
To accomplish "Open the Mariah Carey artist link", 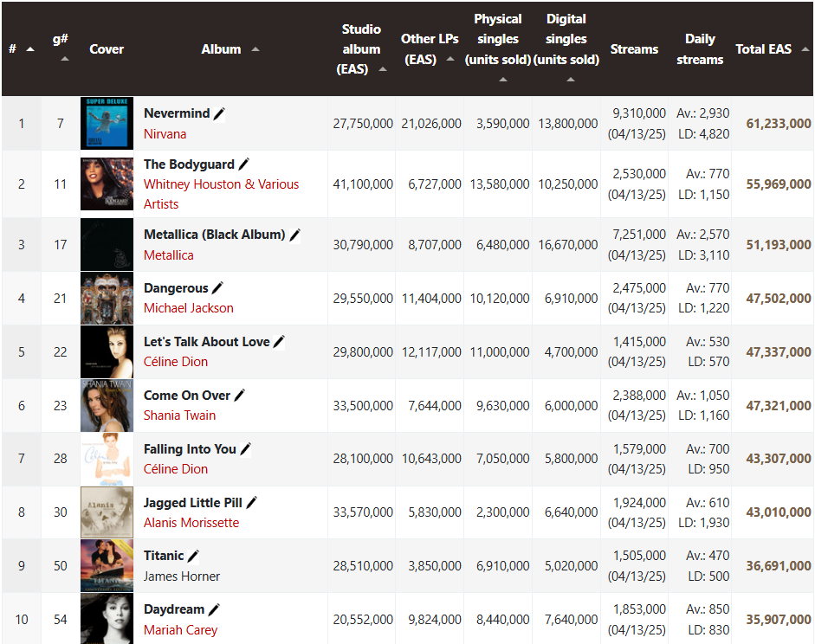I will tap(180, 630).
